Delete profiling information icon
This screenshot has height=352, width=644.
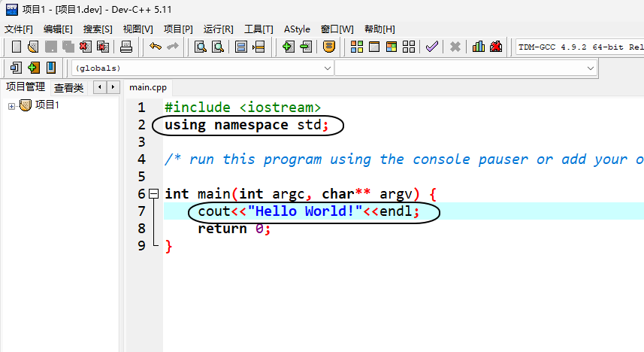pos(496,47)
